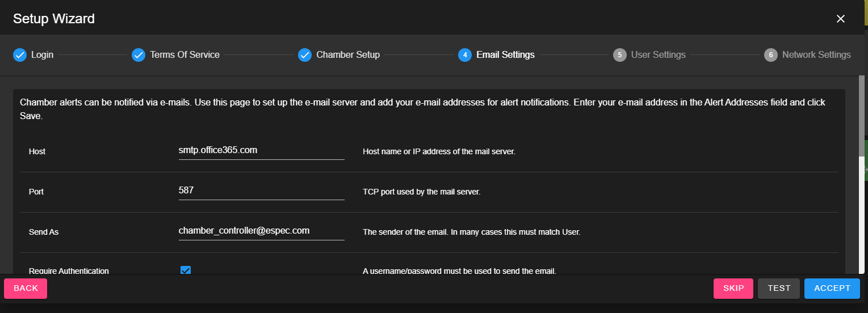Click the 'A username/password must be used' description
This screenshot has height=313, width=868.
tap(459, 271)
